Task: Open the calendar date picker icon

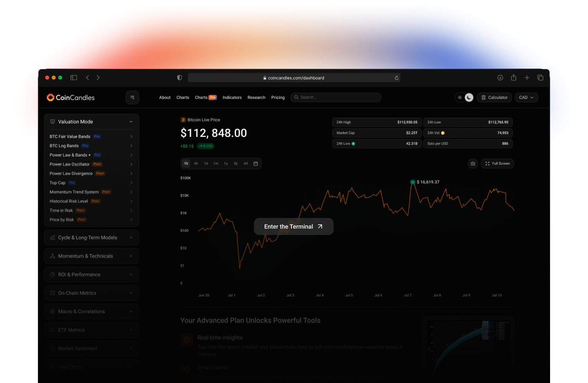Action: 256,164
